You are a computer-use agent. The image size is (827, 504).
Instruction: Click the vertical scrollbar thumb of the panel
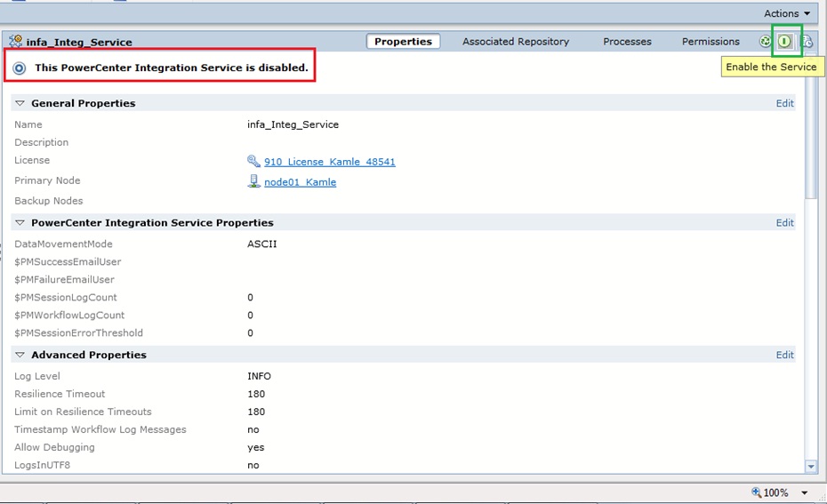(x=811, y=126)
